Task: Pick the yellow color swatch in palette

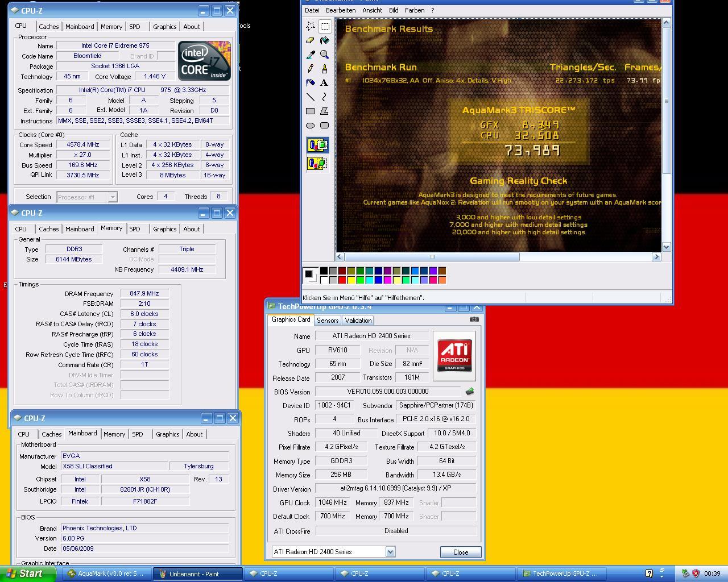Action: pyautogui.click(x=351, y=280)
